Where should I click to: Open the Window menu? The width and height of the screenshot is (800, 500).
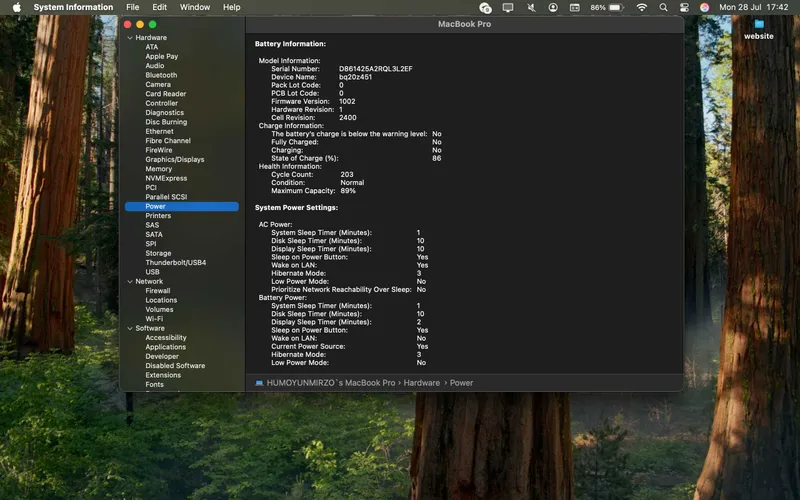[195, 7]
